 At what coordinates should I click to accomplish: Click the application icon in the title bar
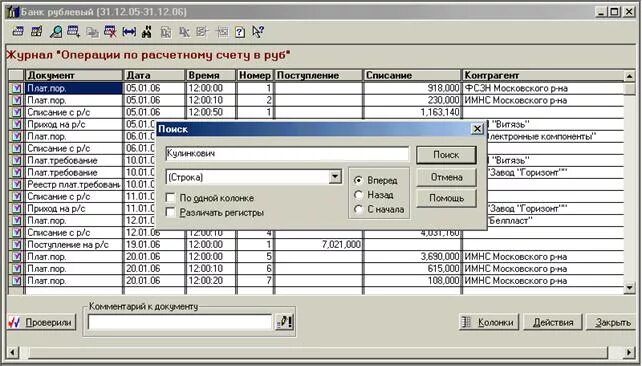click(13, 11)
